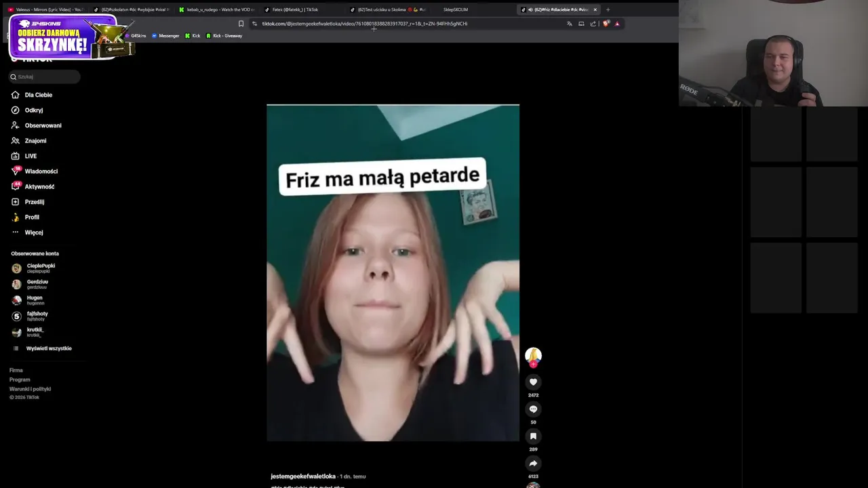Click the Profil avatar icon
Image resolution: width=868 pixels, height=488 pixels.
[15, 217]
